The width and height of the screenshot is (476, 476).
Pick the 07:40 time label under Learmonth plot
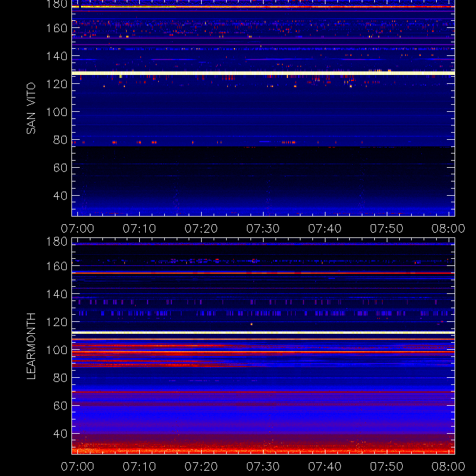click(325, 466)
